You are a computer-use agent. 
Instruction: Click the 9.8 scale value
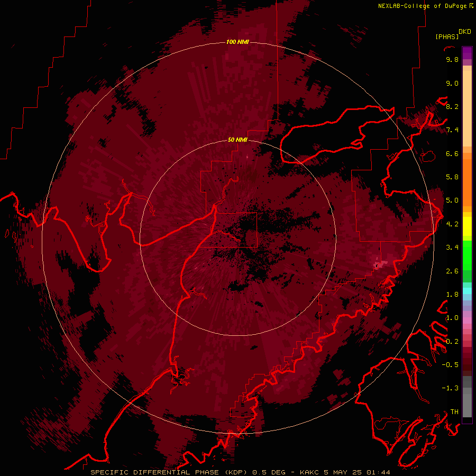452,59
